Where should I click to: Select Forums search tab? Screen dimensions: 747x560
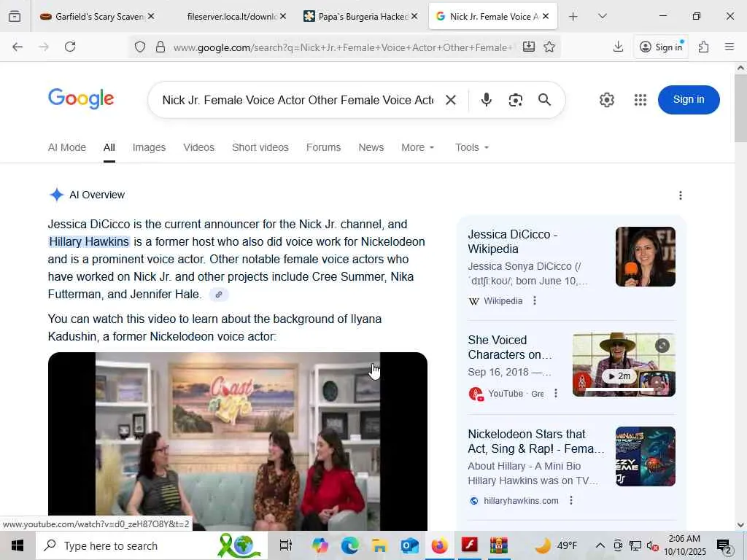pyautogui.click(x=323, y=147)
